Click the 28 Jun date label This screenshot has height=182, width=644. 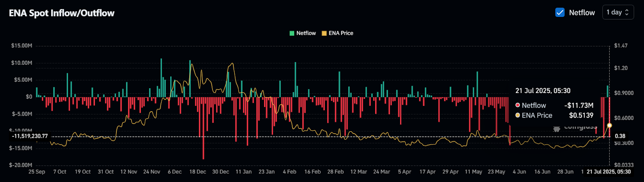(565, 172)
